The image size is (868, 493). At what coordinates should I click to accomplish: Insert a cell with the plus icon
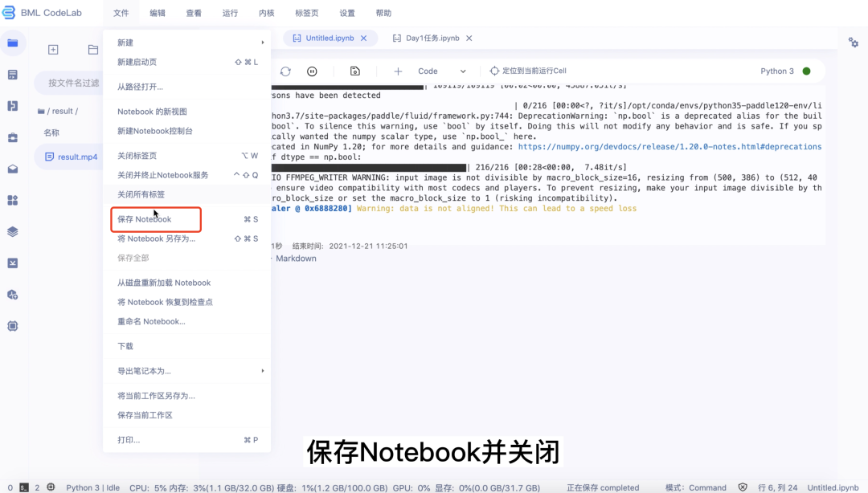[398, 71]
